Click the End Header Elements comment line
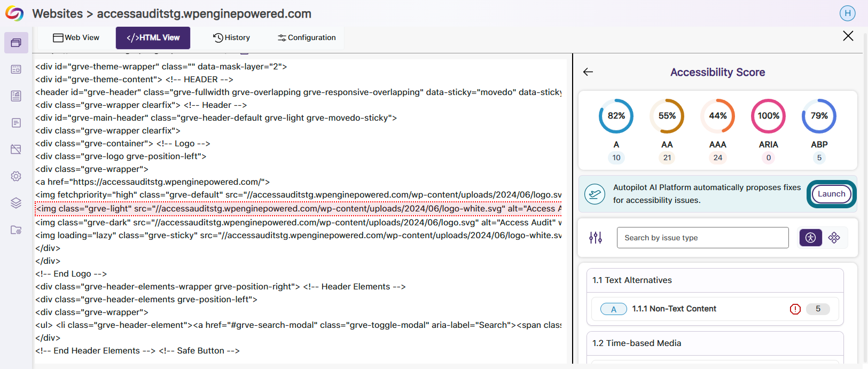Image resolution: width=868 pixels, height=369 pixels. [137, 351]
